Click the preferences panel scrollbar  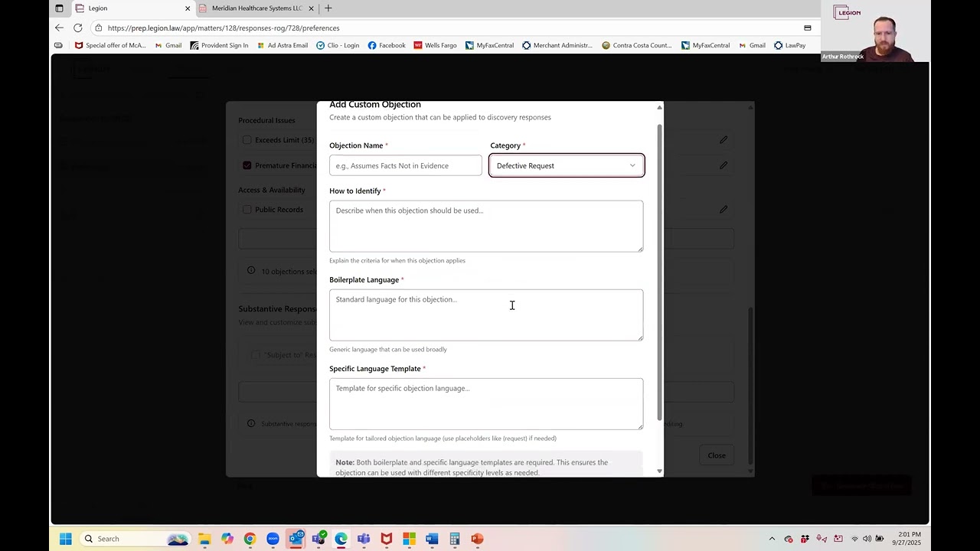coord(750,386)
